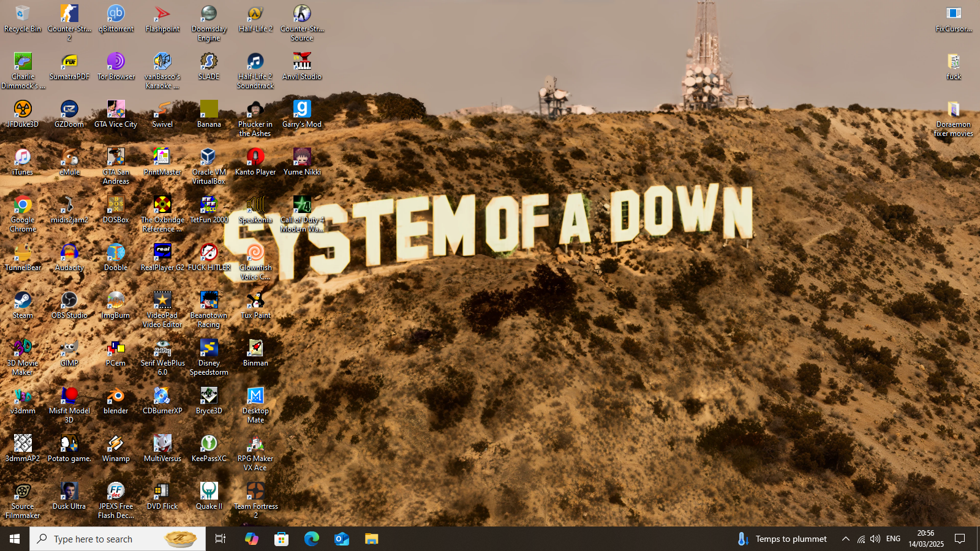980x551 pixels.
Task: Click the Garry's Mod icon
Action: click(x=302, y=114)
